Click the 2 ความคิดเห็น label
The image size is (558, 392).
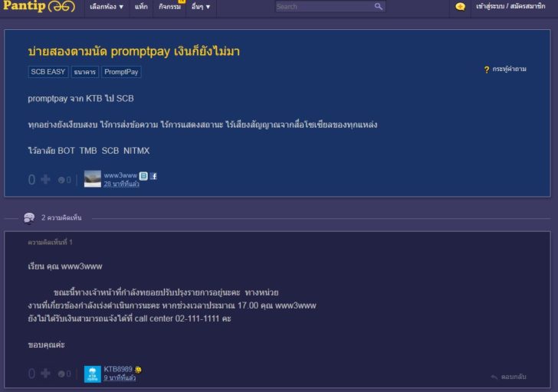pos(61,217)
